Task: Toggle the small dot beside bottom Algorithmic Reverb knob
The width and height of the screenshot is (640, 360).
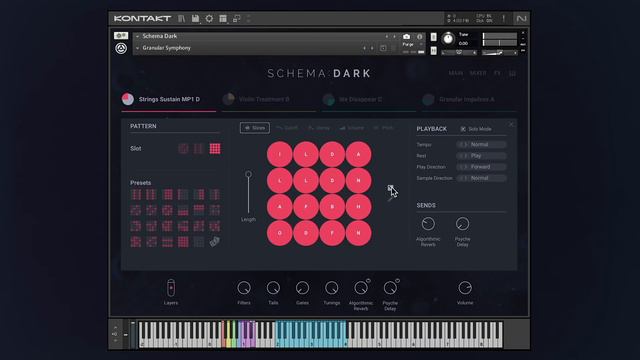Action: click(x=368, y=280)
